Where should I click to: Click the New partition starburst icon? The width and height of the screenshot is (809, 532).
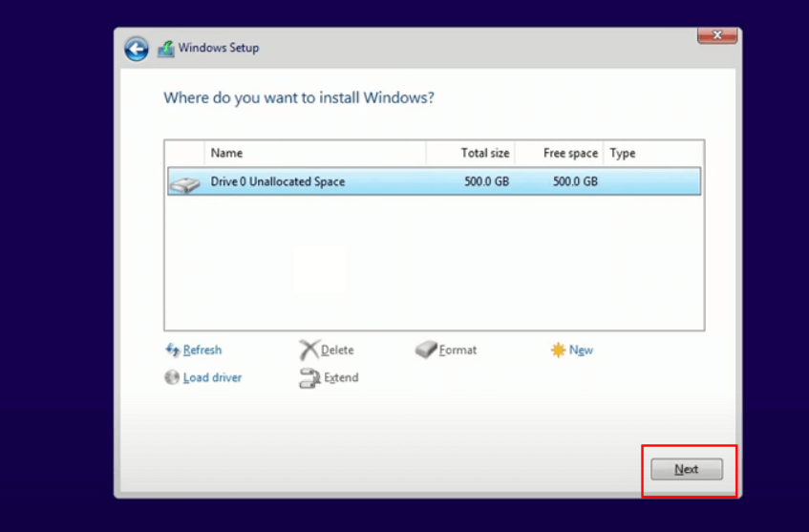(558, 351)
